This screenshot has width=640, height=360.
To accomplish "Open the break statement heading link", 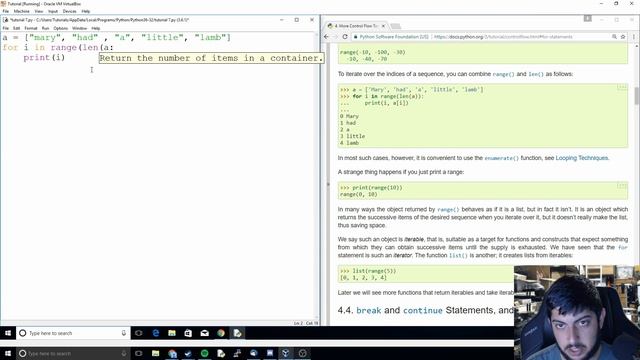I will point(369,311).
